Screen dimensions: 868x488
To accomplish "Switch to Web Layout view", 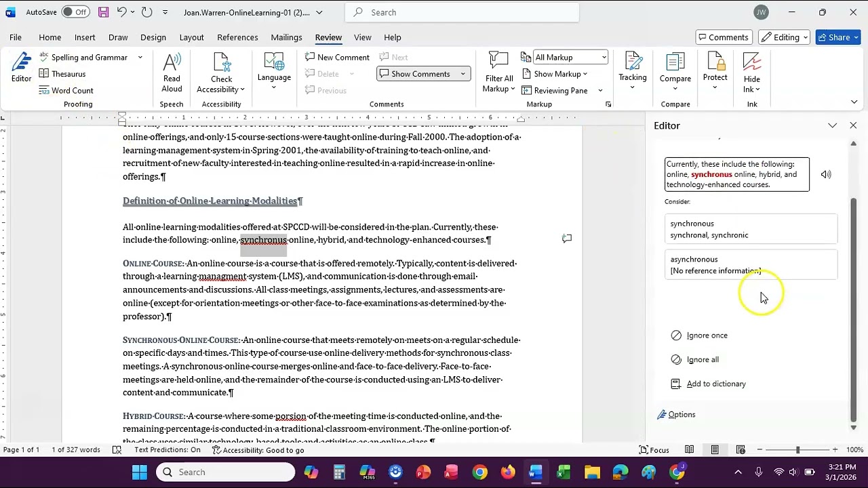I will click(741, 450).
